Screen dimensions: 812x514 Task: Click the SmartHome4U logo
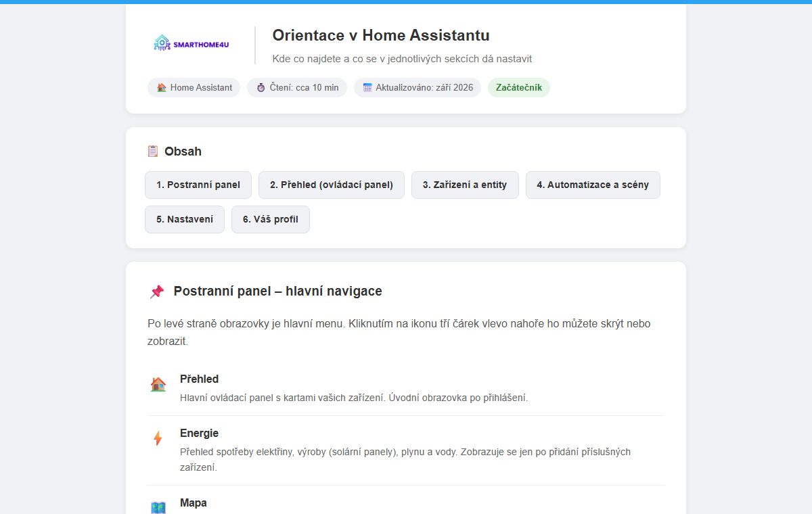(x=191, y=44)
